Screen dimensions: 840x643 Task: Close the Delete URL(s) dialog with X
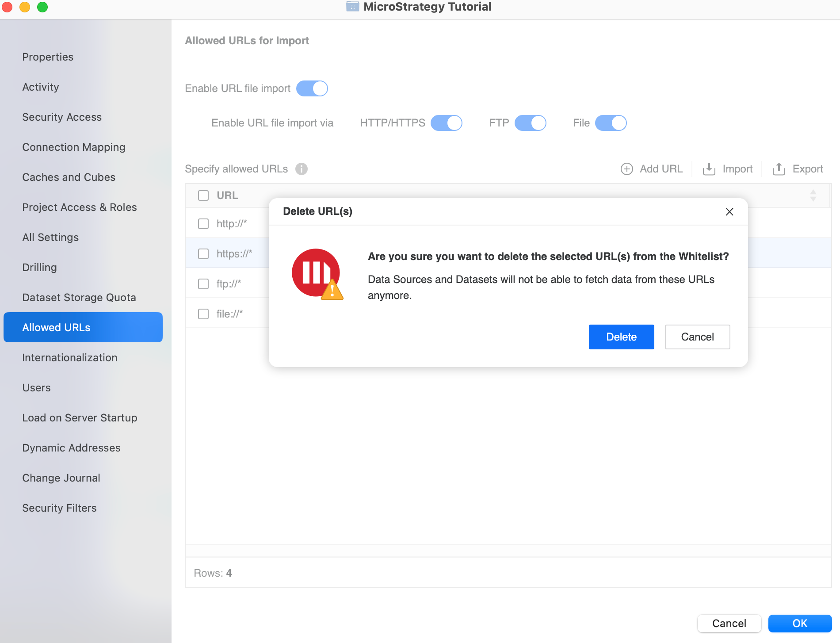[x=729, y=212]
